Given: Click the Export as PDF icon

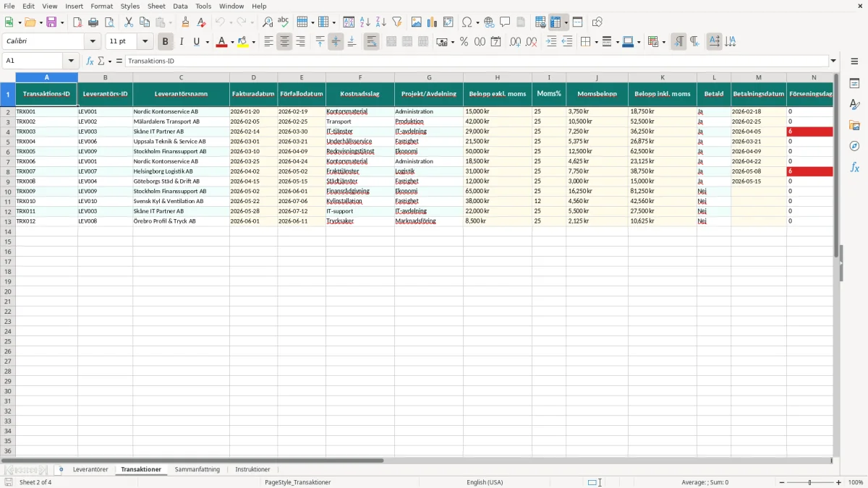Looking at the screenshot, I should click(x=77, y=22).
